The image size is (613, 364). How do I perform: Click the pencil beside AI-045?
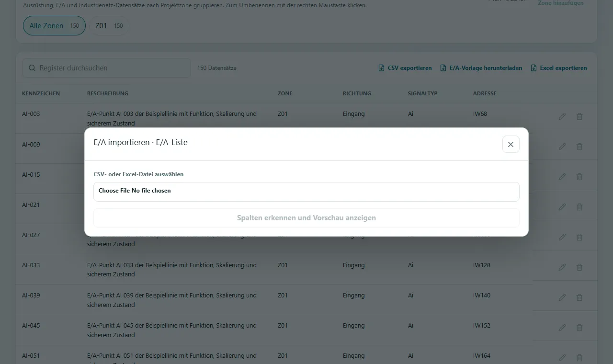point(562,328)
